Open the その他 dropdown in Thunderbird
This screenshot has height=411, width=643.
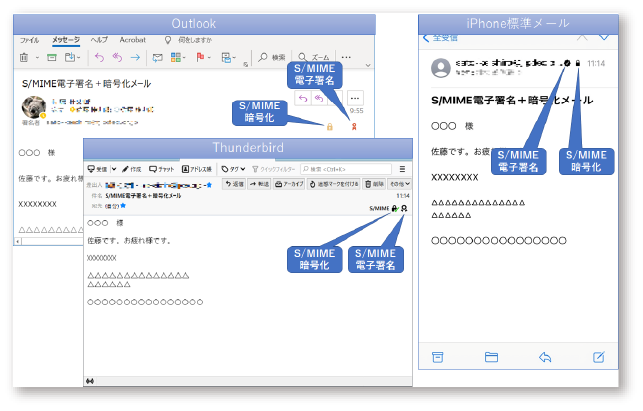tap(399, 184)
